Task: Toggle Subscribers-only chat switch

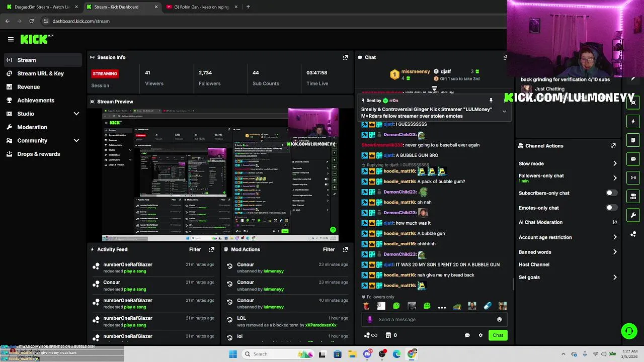Action: point(611,193)
